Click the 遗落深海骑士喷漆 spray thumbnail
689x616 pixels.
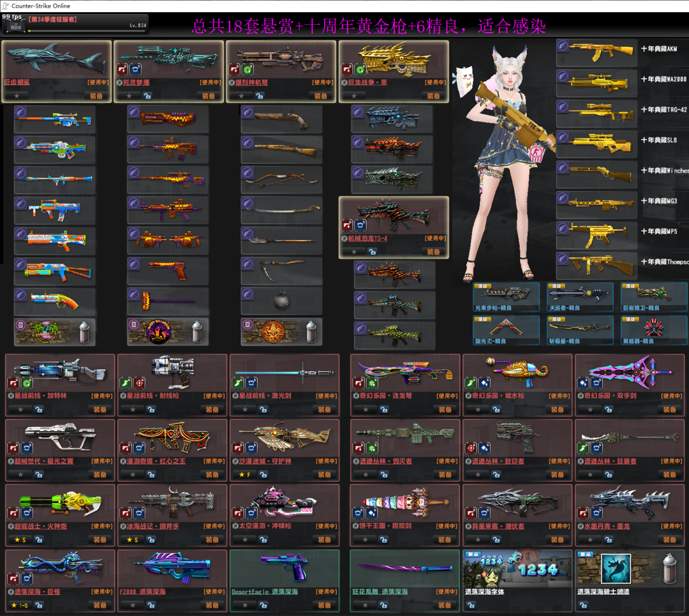click(615, 568)
